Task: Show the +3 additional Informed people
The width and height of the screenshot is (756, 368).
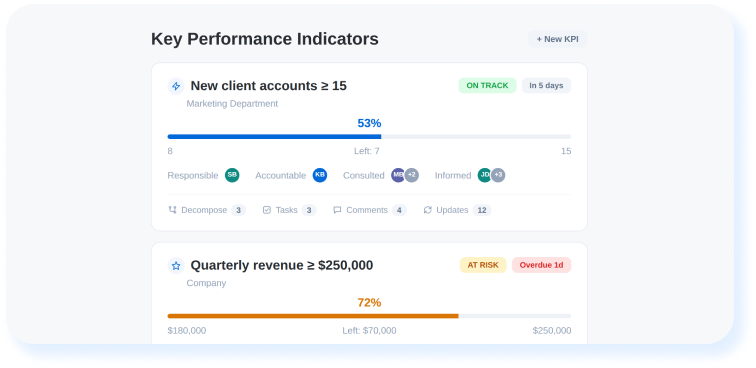Action: coord(498,175)
